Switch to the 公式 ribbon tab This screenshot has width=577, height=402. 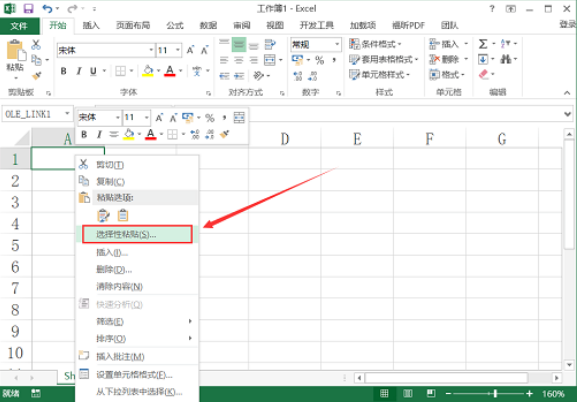174,25
